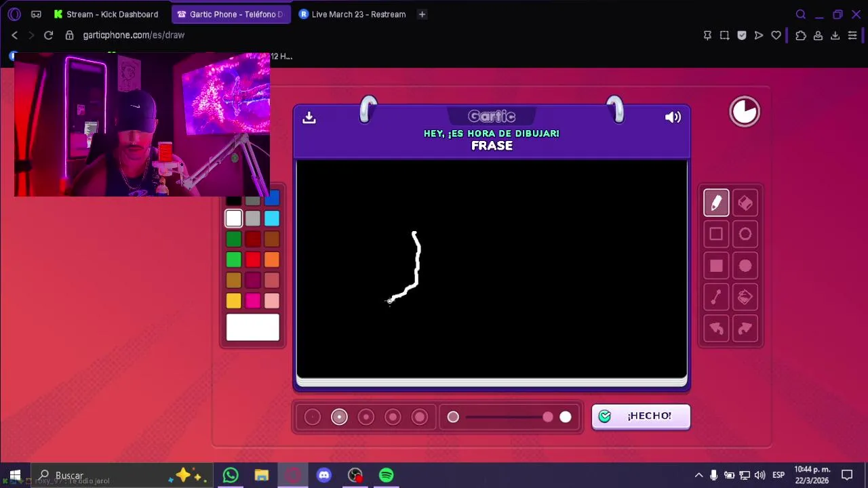Screen dimensions: 868x488
Task: Mute the Gartic sound speaker icon
Action: (673, 117)
